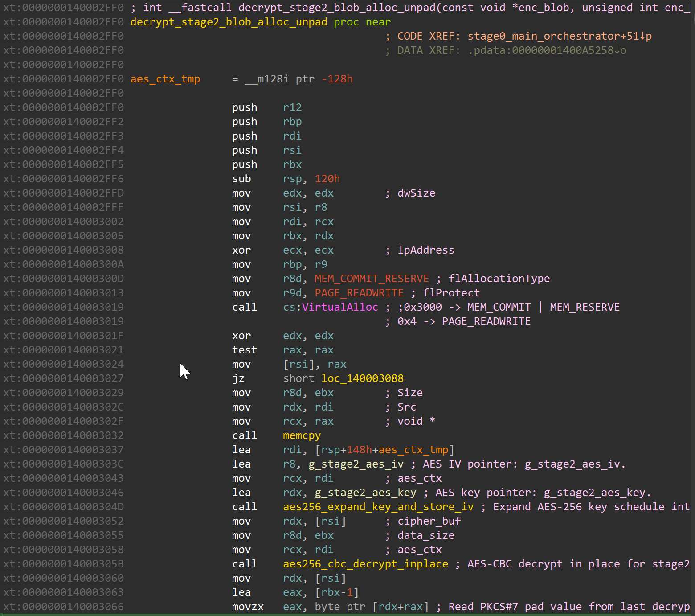
Task: Jump into aes256_cbc_decrypt_inplace
Action: (x=365, y=563)
